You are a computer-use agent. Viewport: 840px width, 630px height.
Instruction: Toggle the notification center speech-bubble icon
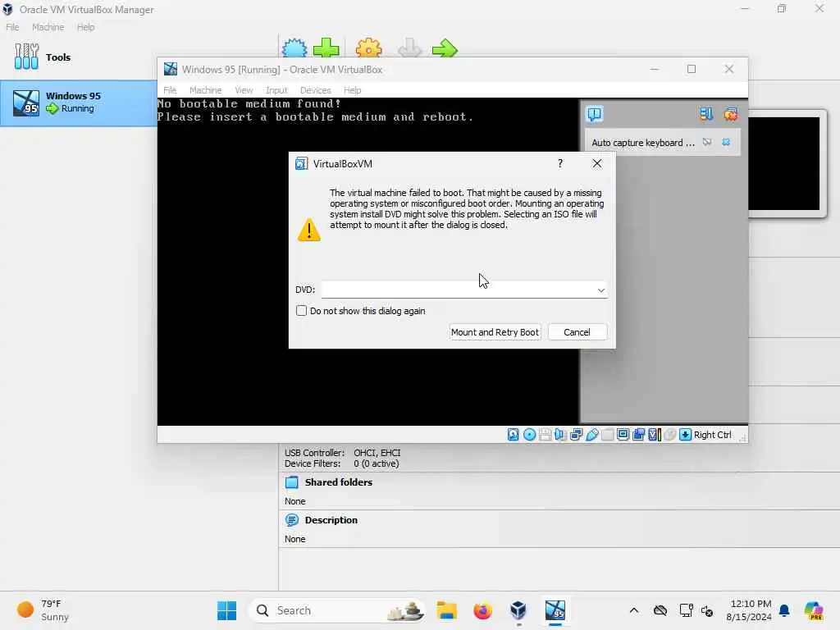(595, 114)
